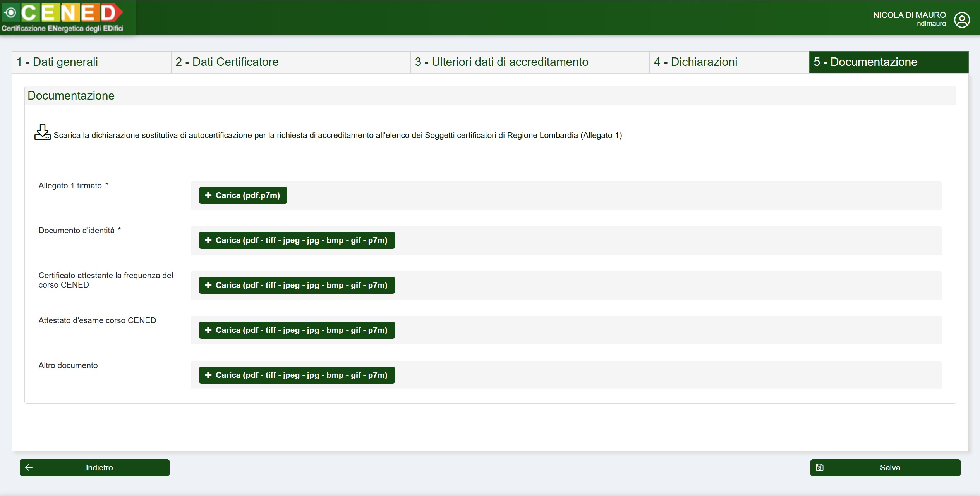The height and width of the screenshot is (496, 980).
Task: Click the Attestato d'esame corso CENED label
Action: click(97, 320)
